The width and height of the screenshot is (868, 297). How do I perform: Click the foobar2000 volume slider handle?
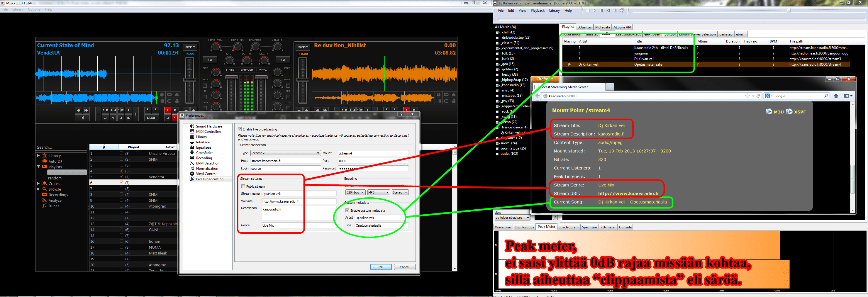click(x=789, y=11)
